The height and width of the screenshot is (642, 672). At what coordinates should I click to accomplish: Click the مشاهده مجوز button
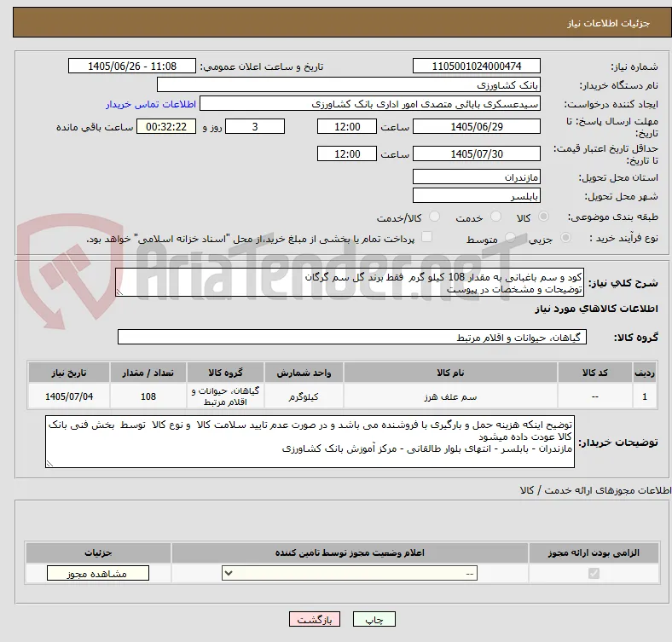[98, 574]
